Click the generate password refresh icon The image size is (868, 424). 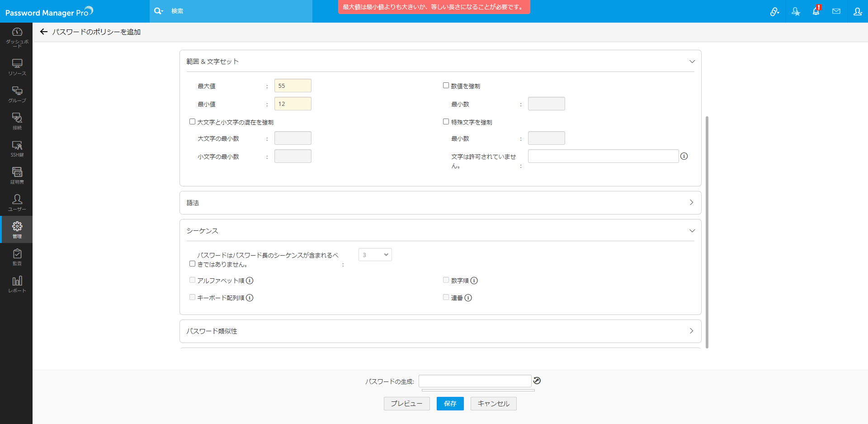537,381
